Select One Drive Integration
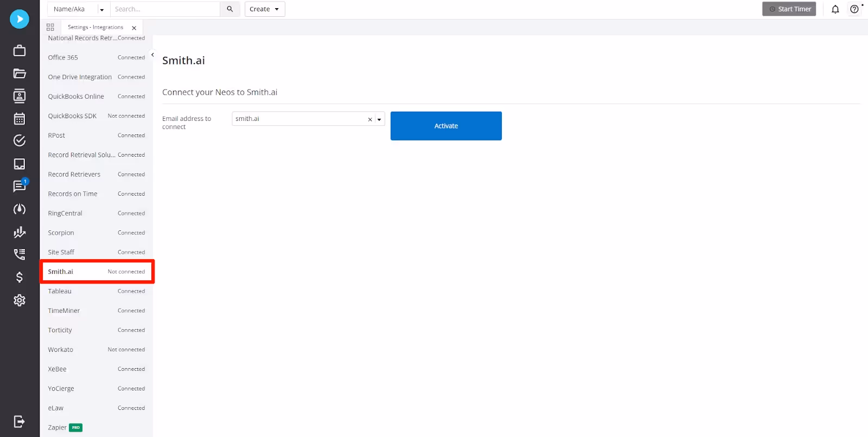The height and width of the screenshot is (437, 868). tap(96, 77)
